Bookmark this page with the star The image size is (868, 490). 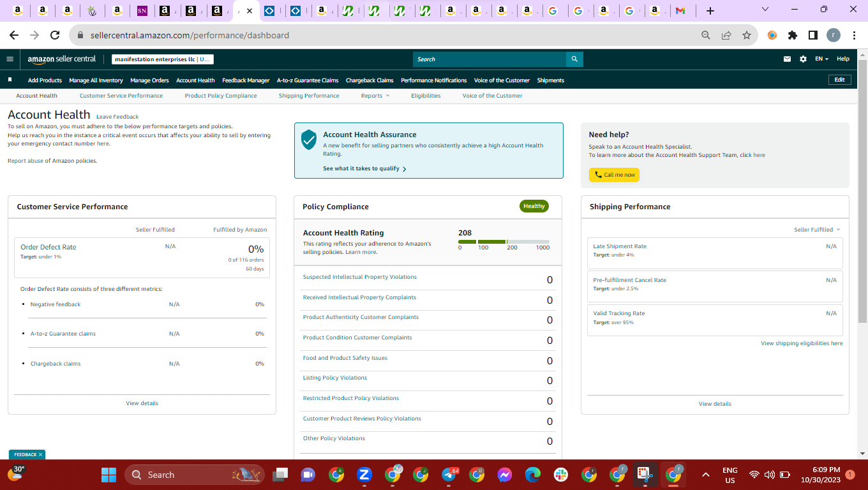click(x=747, y=35)
